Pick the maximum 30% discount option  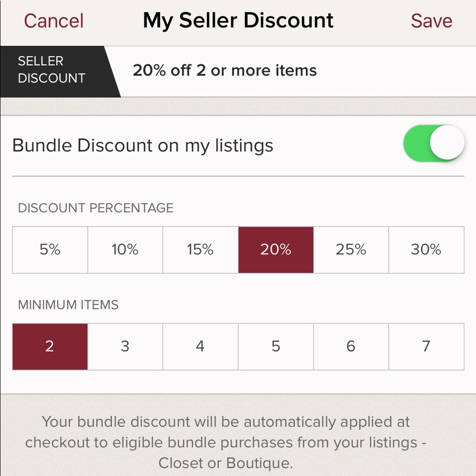point(426,249)
